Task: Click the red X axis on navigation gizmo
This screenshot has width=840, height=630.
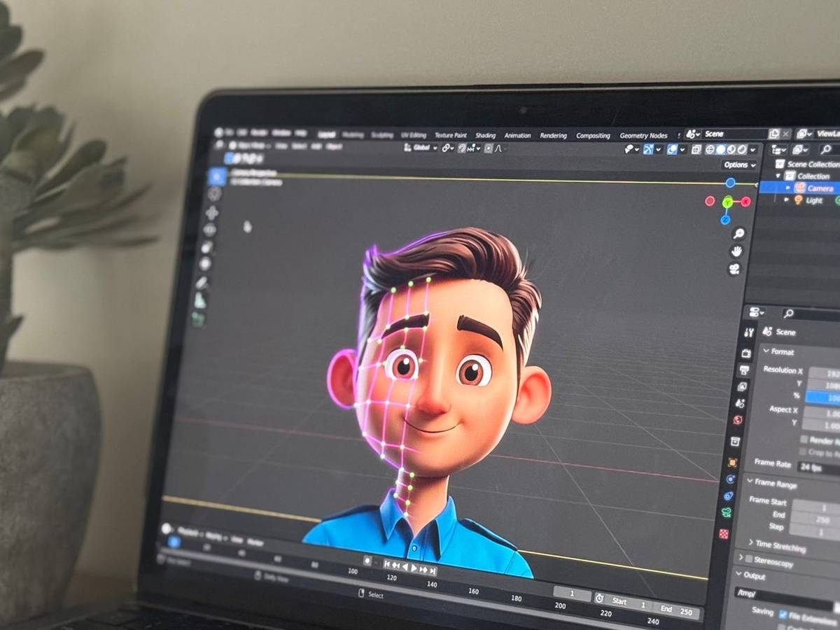Action: point(745,202)
